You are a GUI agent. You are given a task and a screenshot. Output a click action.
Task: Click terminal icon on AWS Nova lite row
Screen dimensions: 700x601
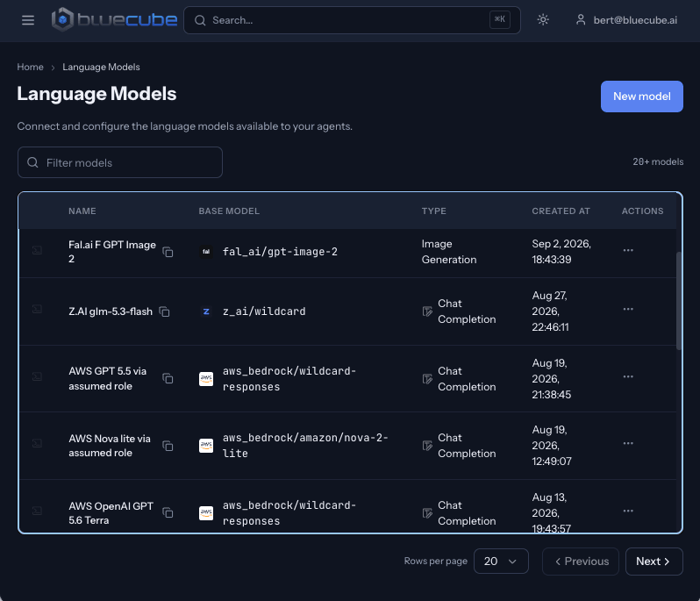[37, 443]
